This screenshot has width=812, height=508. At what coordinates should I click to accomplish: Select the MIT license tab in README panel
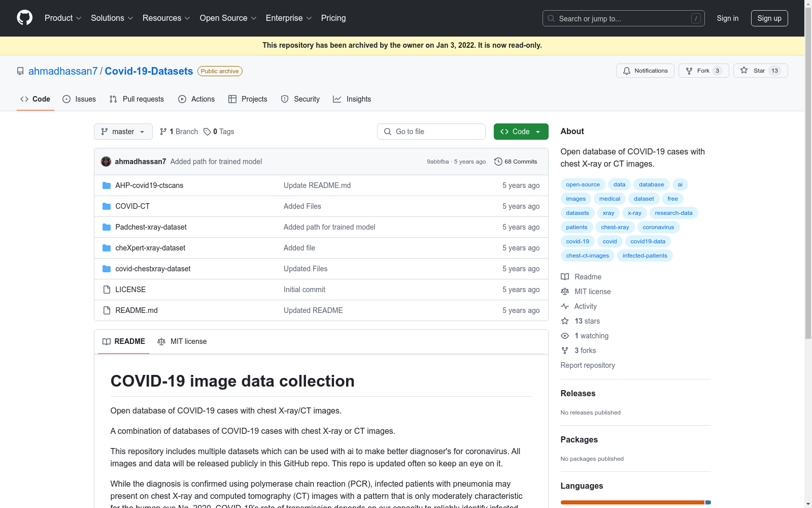coord(182,341)
